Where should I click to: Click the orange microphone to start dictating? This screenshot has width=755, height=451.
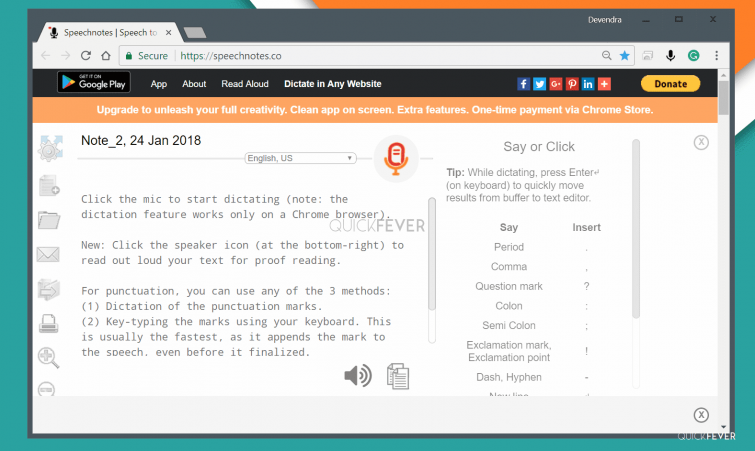click(396, 158)
